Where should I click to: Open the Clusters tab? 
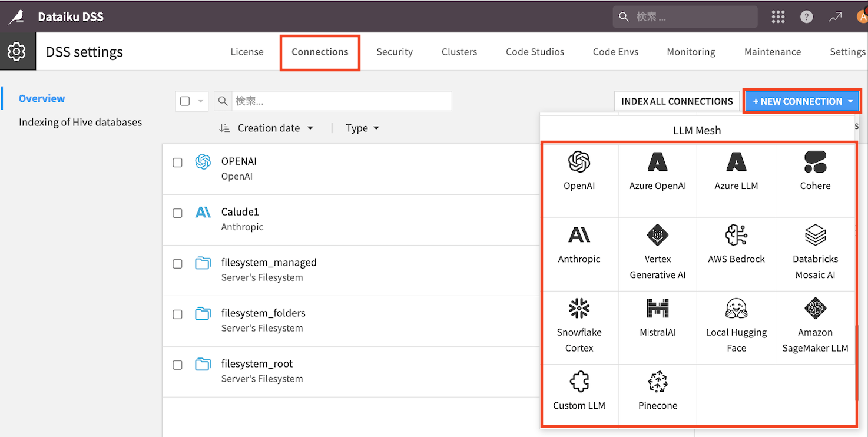[x=459, y=52]
